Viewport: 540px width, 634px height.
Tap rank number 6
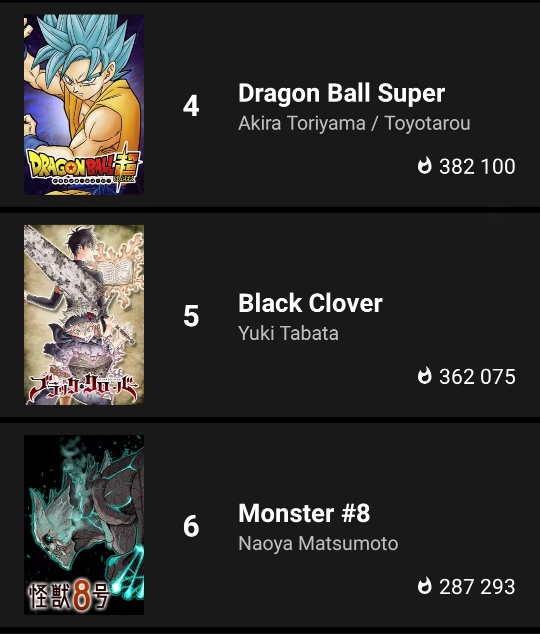point(191,526)
